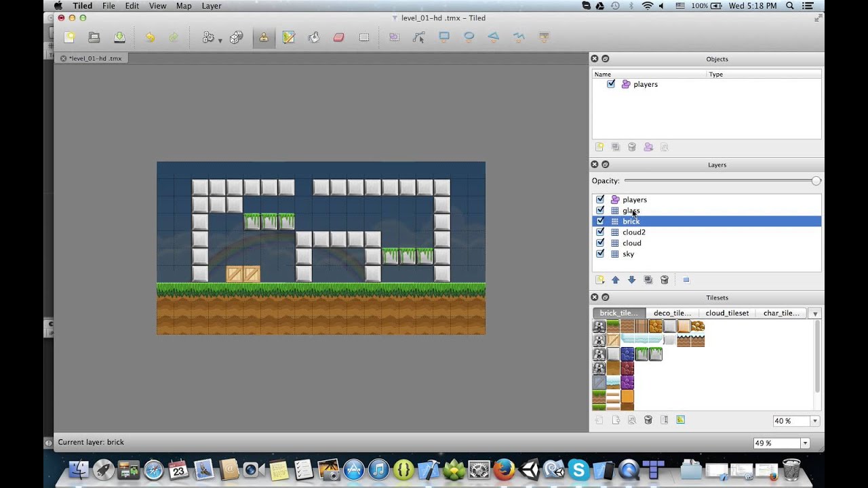Open Firefox from the Dock
Image resolution: width=868 pixels, height=488 pixels.
[x=504, y=469]
